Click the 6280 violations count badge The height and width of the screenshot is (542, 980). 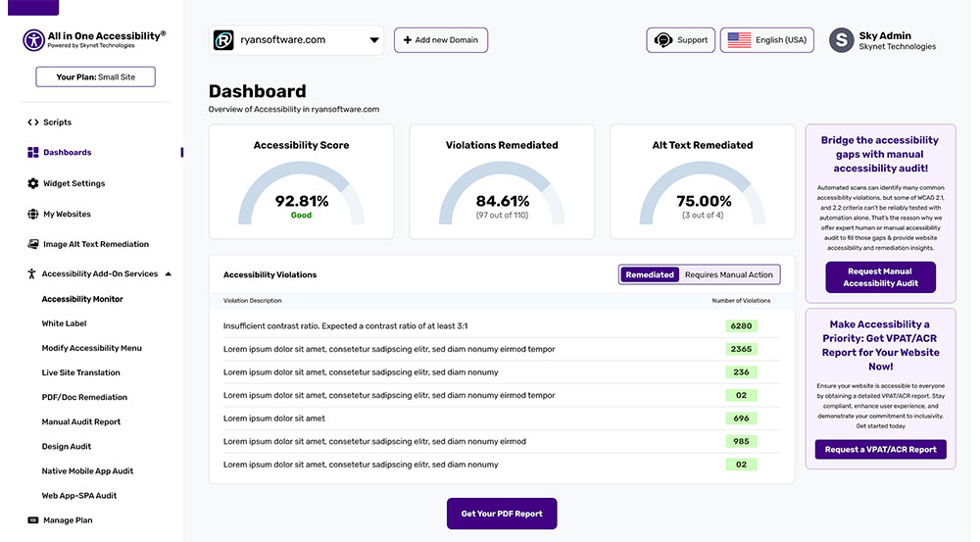coord(741,325)
